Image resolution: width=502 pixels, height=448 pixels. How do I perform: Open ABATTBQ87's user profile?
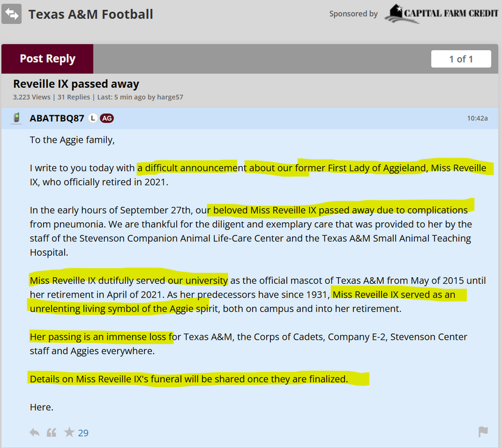click(x=57, y=118)
